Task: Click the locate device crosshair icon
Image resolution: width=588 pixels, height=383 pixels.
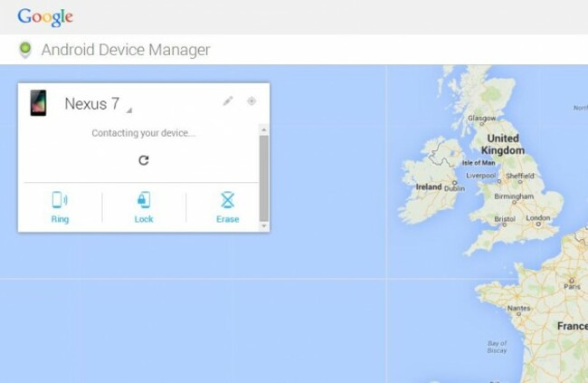Action: [251, 101]
